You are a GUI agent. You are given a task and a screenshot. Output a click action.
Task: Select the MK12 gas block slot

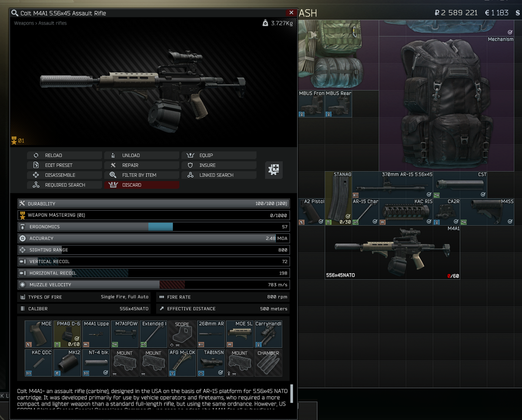pyautogui.click(x=67, y=363)
